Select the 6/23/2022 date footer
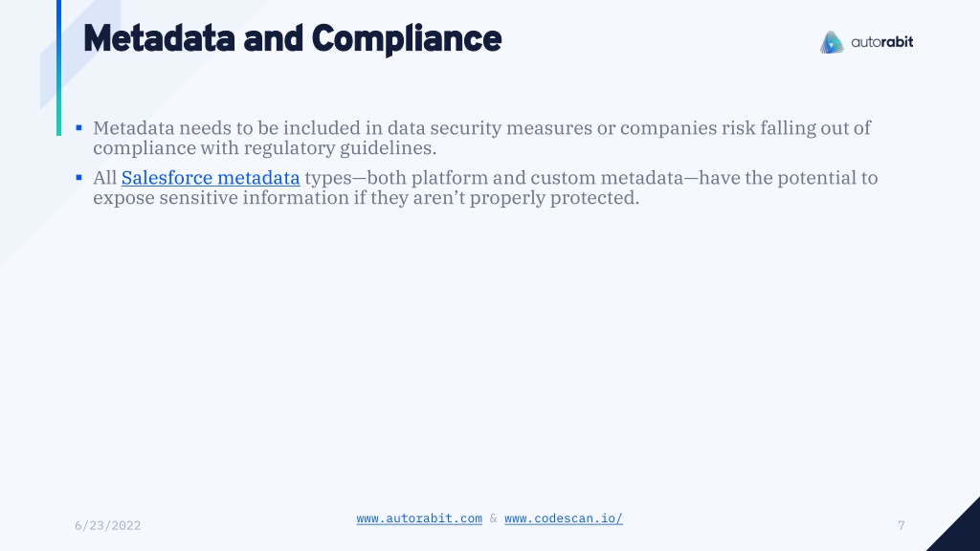 [107, 525]
